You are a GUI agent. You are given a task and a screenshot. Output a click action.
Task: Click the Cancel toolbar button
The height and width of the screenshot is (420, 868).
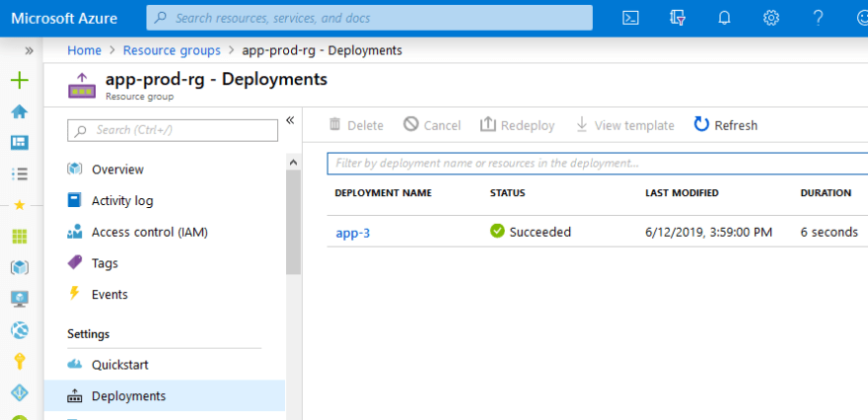[x=432, y=125]
